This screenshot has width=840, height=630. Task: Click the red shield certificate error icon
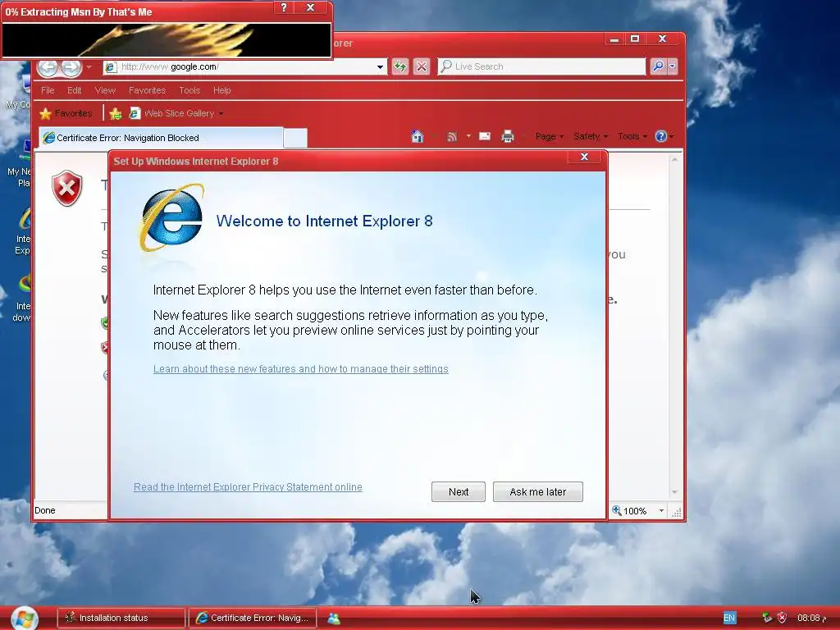pos(67,188)
